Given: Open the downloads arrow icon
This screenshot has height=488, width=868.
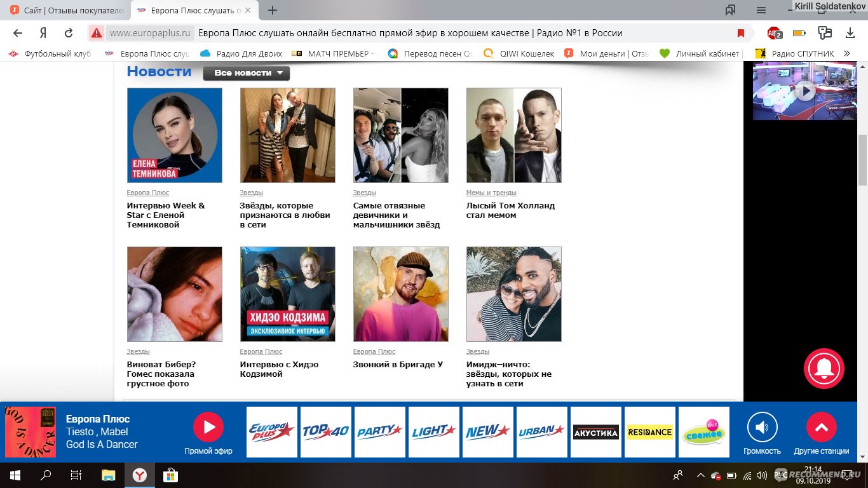Looking at the screenshot, I should click(850, 33).
